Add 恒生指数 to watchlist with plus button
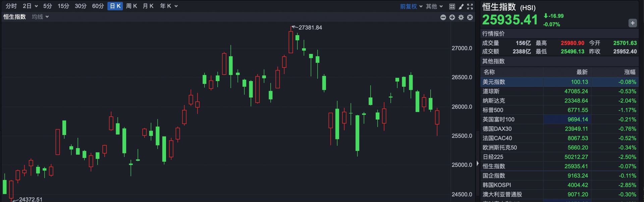644x202 pixels. pos(632,23)
